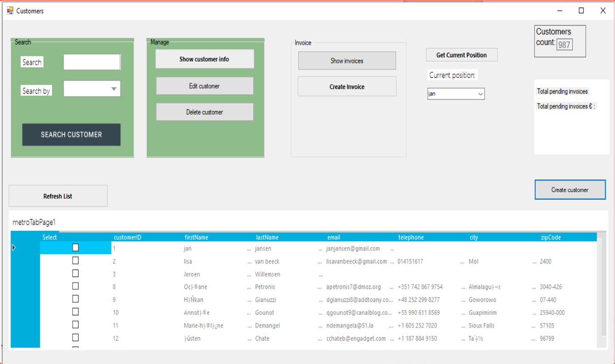Click the row selector arrow for jan
The width and height of the screenshot is (615, 364).
click(x=14, y=248)
